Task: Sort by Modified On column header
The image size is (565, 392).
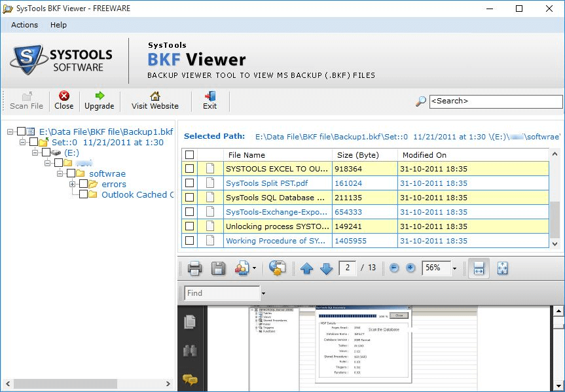Action: pos(424,155)
